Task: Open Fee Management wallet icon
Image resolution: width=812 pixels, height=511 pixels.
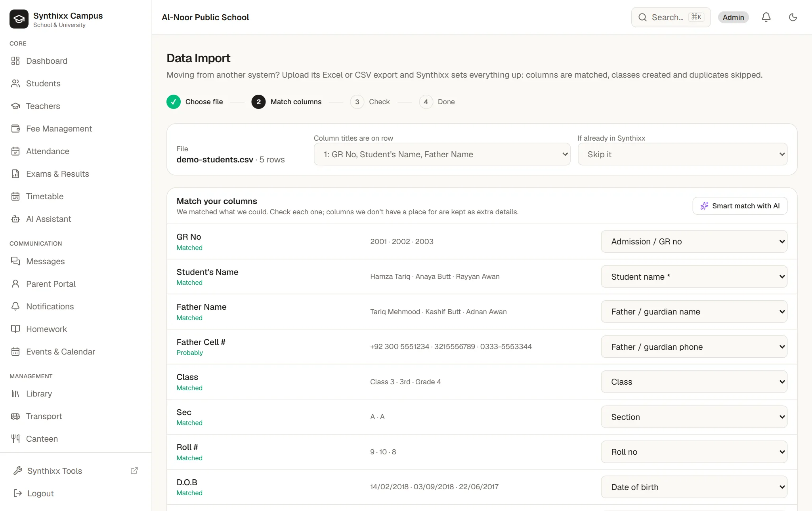Action: point(15,129)
